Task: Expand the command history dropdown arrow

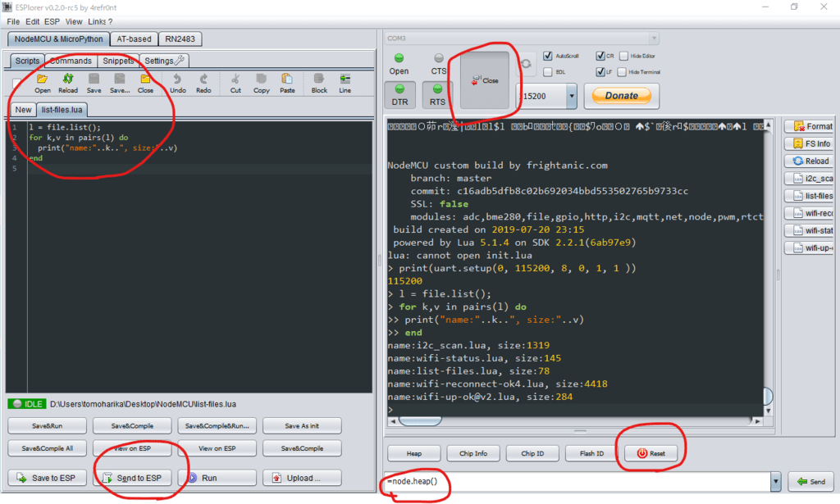Action: click(x=775, y=482)
